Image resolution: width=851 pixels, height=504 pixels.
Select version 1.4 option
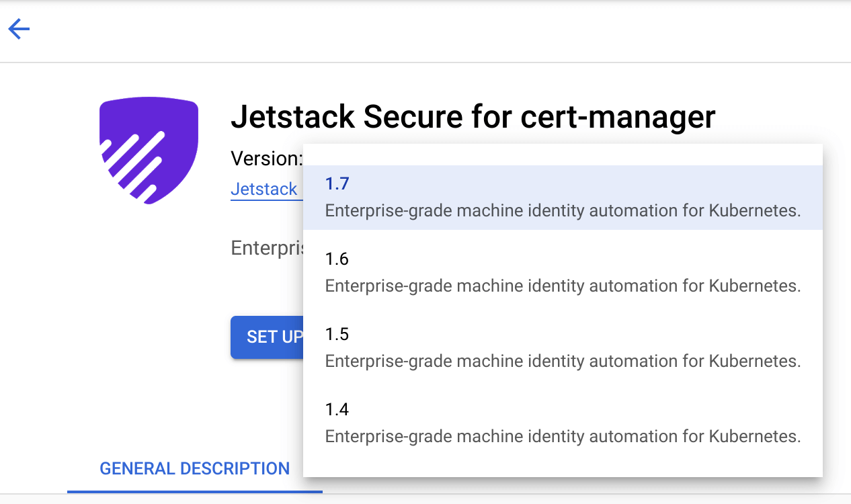click(x=563, y=423)
